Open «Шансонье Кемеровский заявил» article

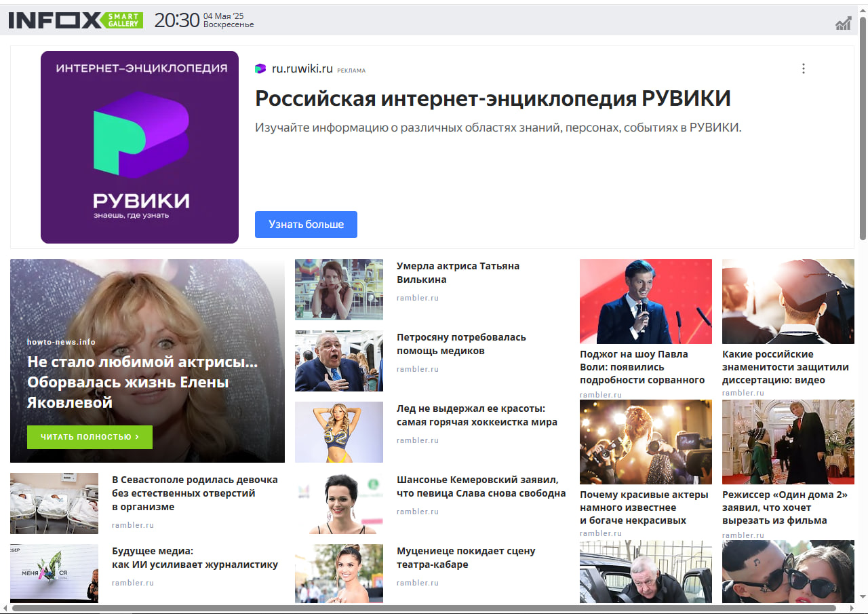(481, 486)
